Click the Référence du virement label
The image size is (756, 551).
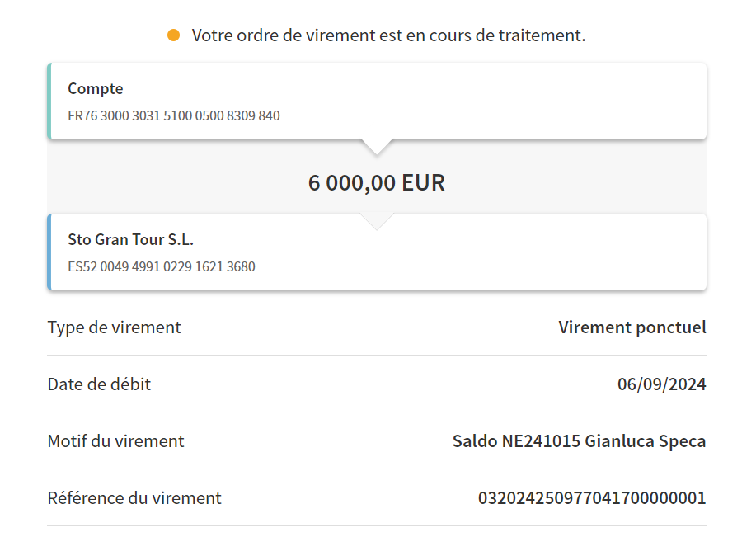(x=134, y=498)
